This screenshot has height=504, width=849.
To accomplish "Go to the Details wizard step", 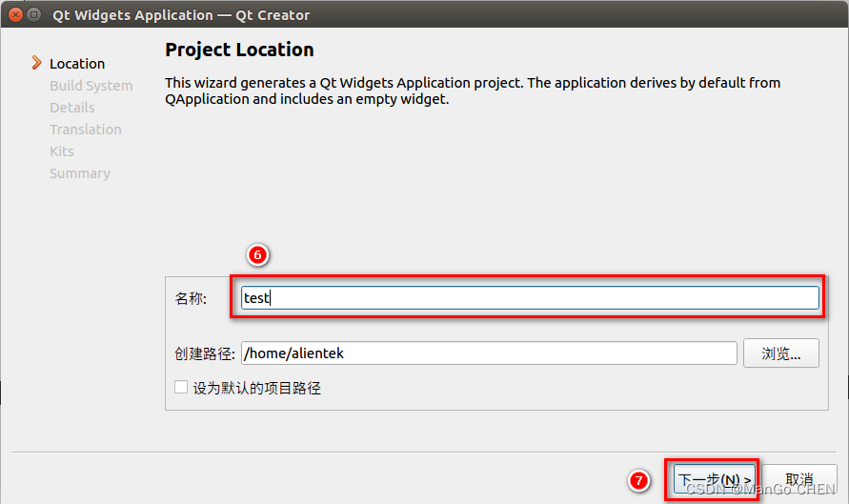I will 71,108.
